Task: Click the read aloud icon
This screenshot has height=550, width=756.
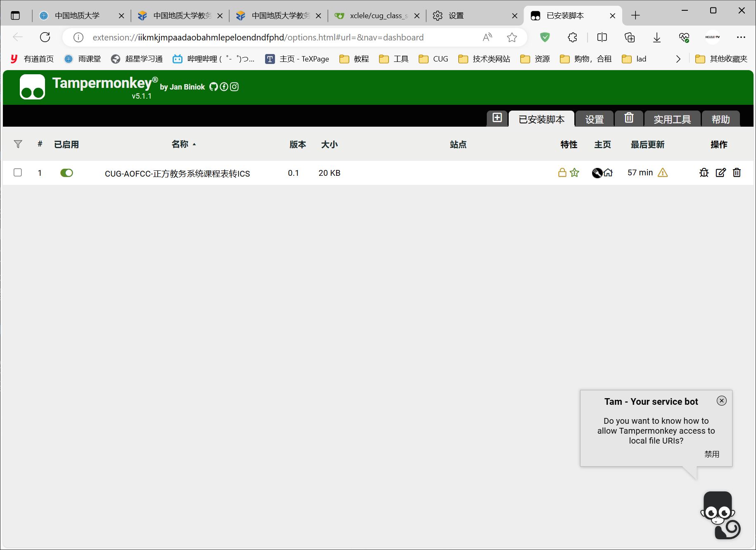Action: 487,38
